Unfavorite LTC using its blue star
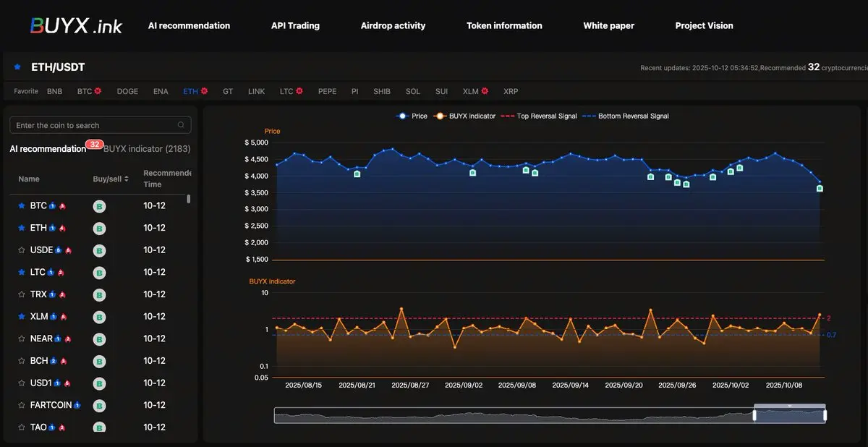Image resolution: width=868 pixels, height=447 pixels. [x=22, y=273]
